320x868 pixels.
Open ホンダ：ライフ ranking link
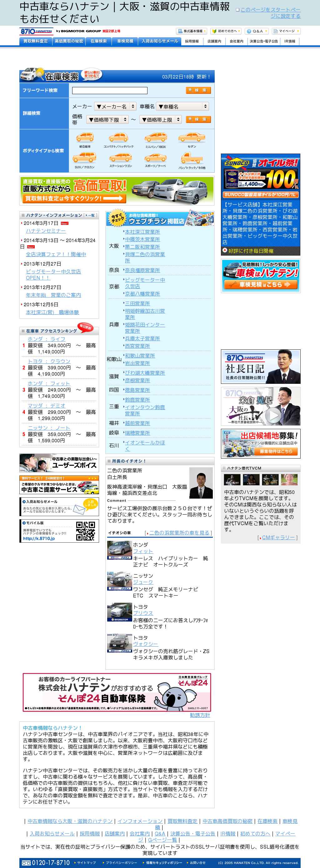pos(47,339)
